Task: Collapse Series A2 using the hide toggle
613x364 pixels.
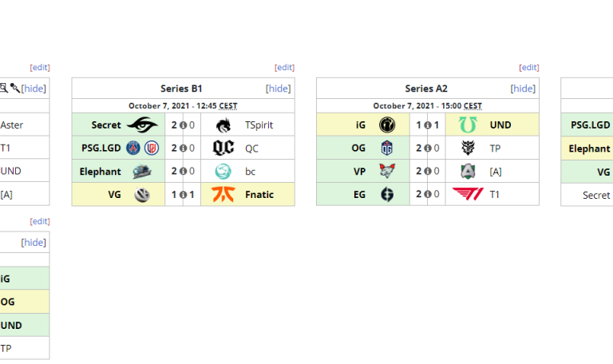Action: tap(523, 89)
